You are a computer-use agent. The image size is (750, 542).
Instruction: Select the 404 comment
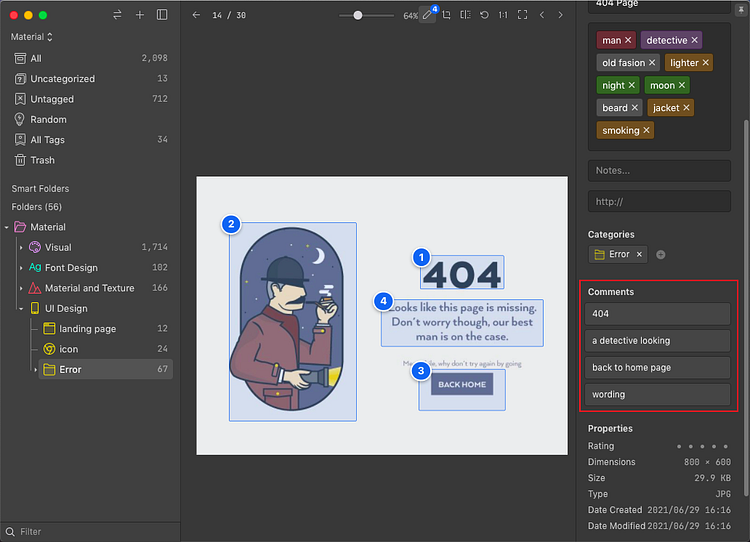(x=658, y=314)
